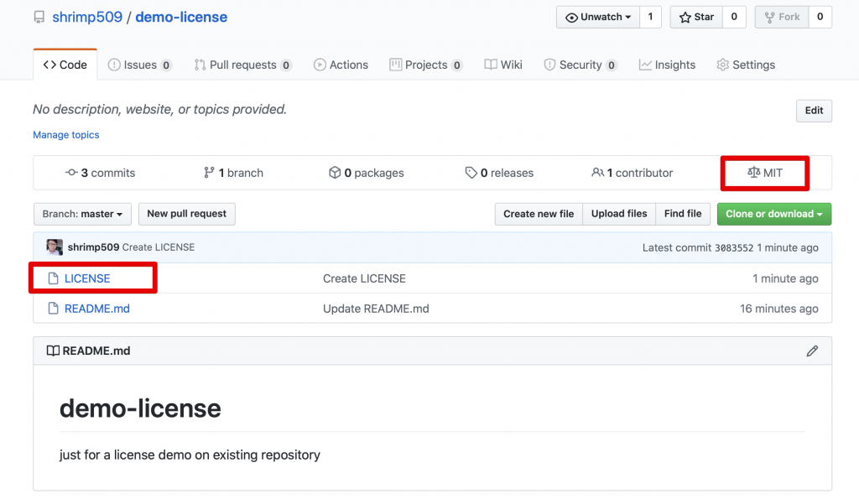Click the shrimp509 avatar in commit bar
This screenshot has width=859, height=504.
[55, 247]
